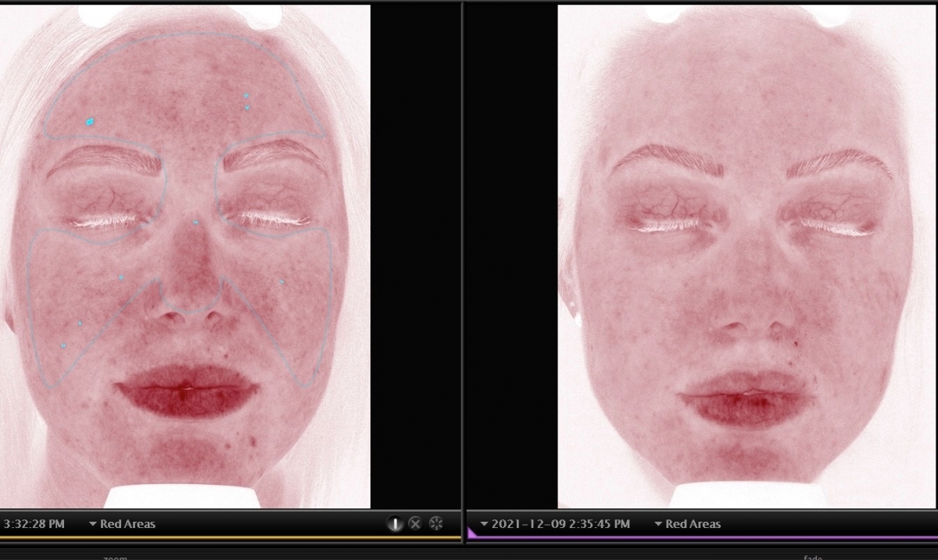The image size is (938, 560).
Task: Click the 3:32:28 PM timestamp label
Action: coord(33,524)
